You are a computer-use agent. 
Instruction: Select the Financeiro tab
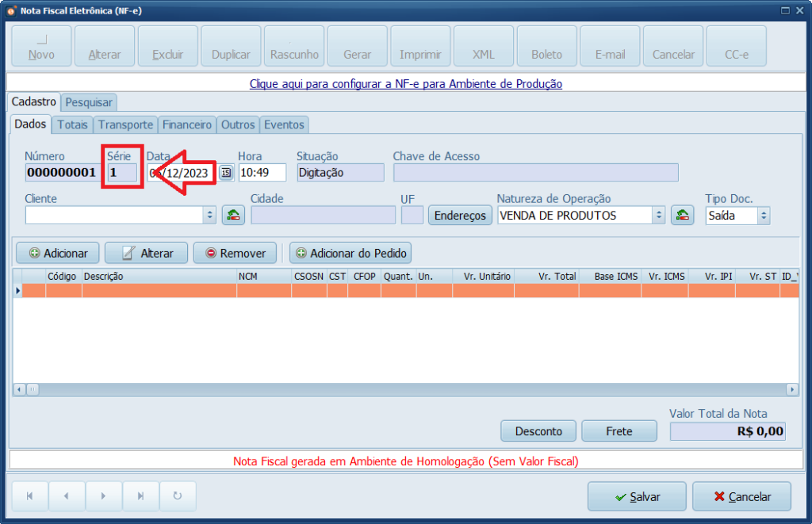[187, 124]
